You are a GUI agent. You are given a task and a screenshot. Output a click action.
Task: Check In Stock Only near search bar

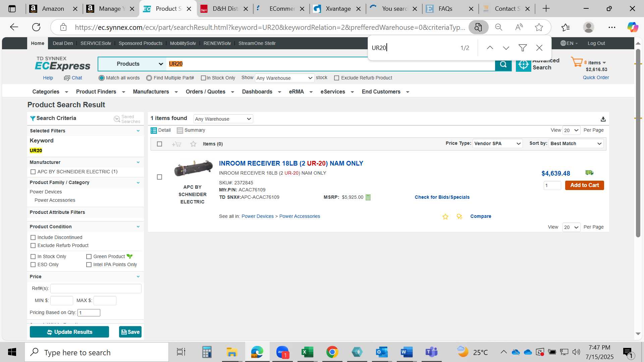tap(203, 78)
